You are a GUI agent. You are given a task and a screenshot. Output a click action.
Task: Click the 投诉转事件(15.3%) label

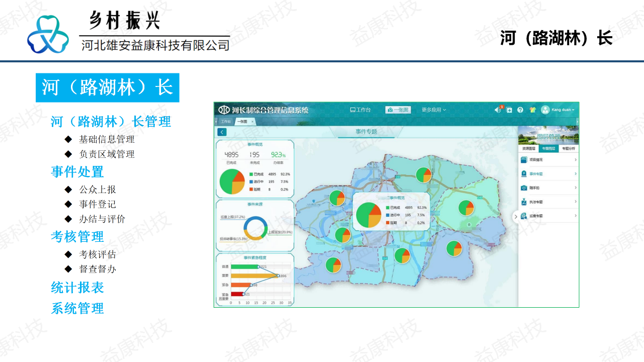233,239
